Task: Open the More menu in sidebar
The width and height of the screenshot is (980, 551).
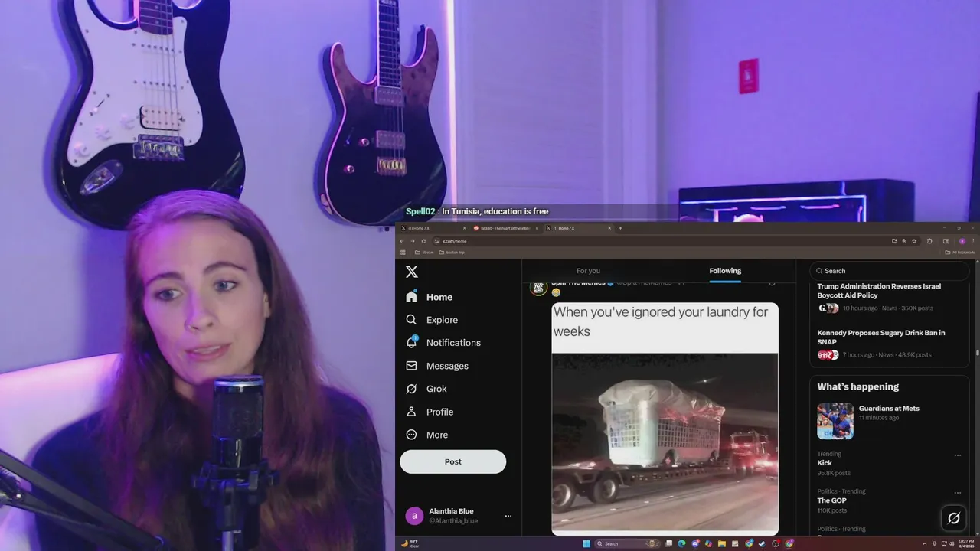Action: (x=427, y=435)
